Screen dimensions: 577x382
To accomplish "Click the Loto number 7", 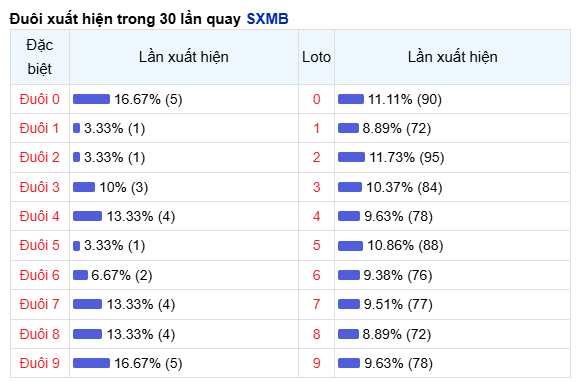I will [316, 304].
